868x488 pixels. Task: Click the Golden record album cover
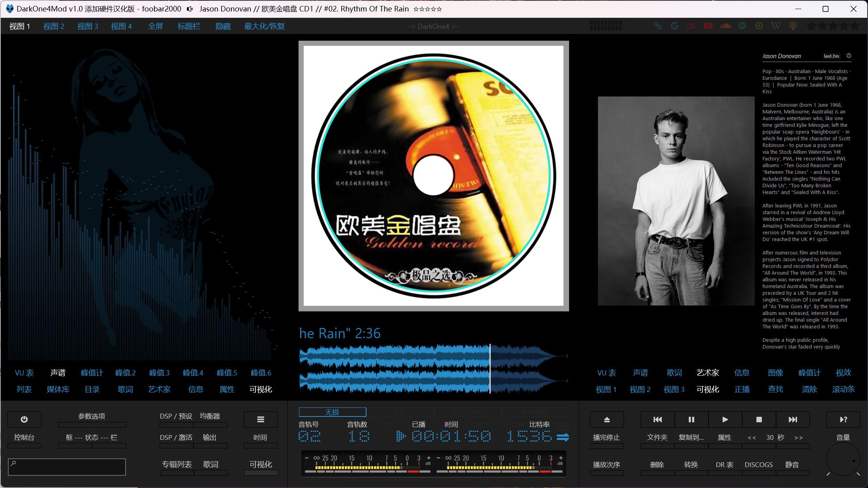(x=434, y=176)
